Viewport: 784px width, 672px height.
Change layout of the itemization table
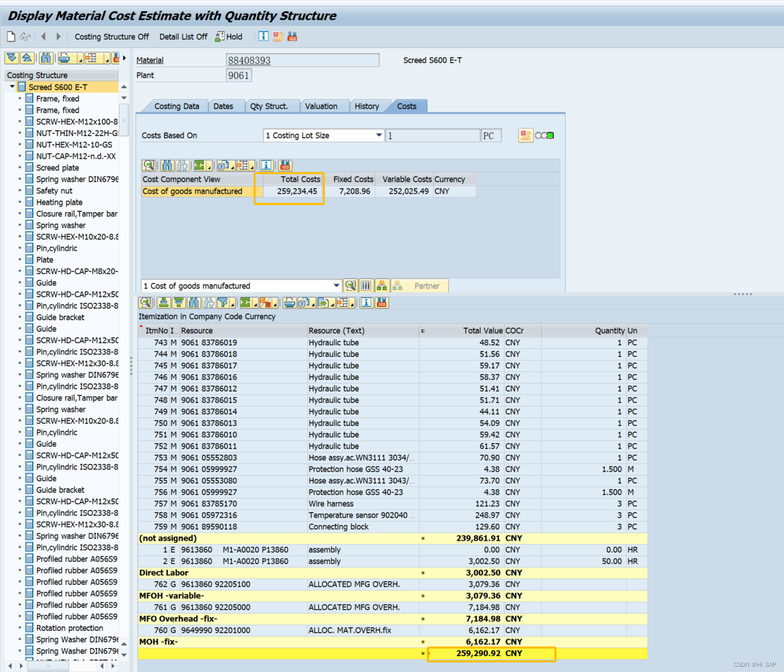343,303
